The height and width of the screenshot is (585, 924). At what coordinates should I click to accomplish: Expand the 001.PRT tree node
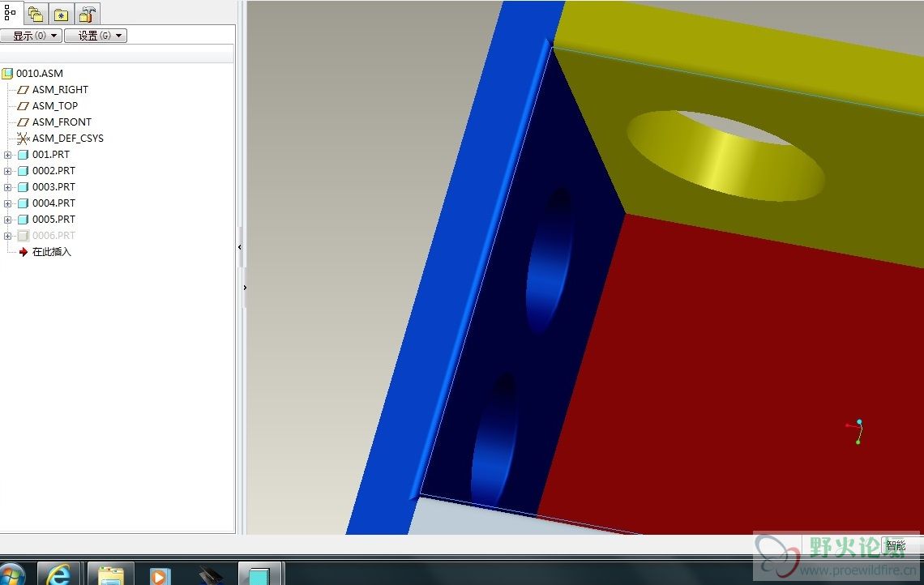[x=7, y=155]
